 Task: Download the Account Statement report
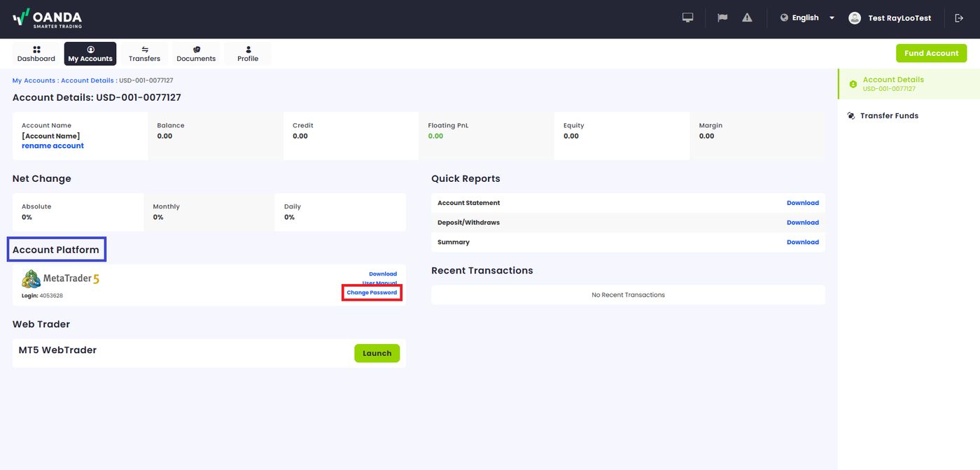[x=803, y=203]
